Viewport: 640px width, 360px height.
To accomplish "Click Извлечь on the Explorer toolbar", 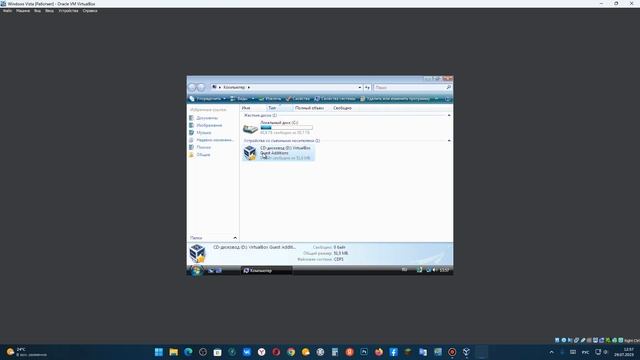I will click(270, 99).
